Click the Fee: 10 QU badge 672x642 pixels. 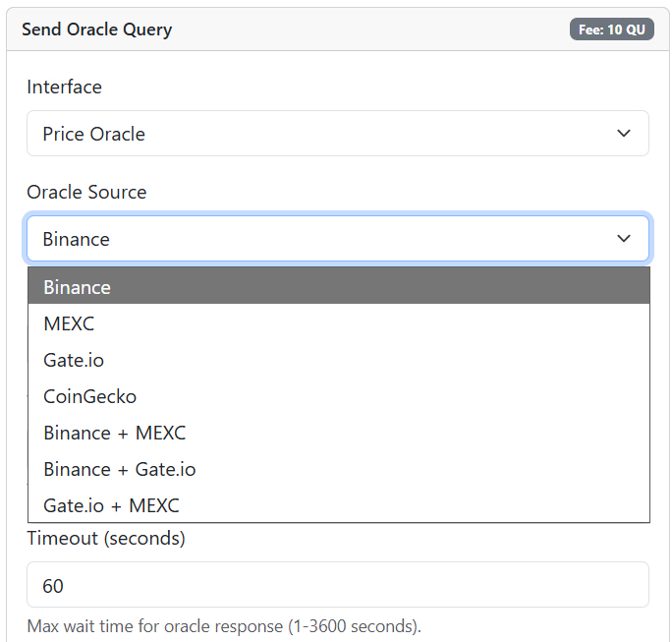coord(611,29)
